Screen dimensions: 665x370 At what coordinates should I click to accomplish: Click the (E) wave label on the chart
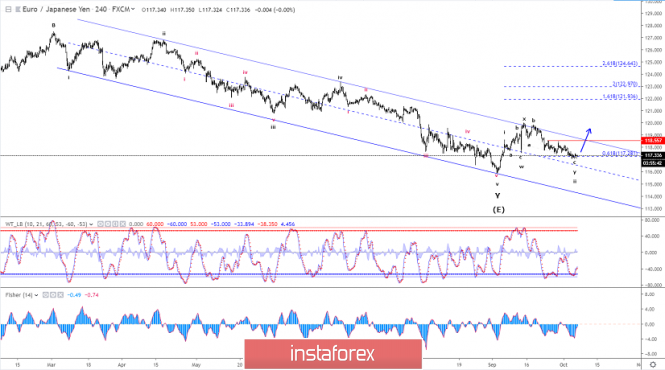pos(498,210)
